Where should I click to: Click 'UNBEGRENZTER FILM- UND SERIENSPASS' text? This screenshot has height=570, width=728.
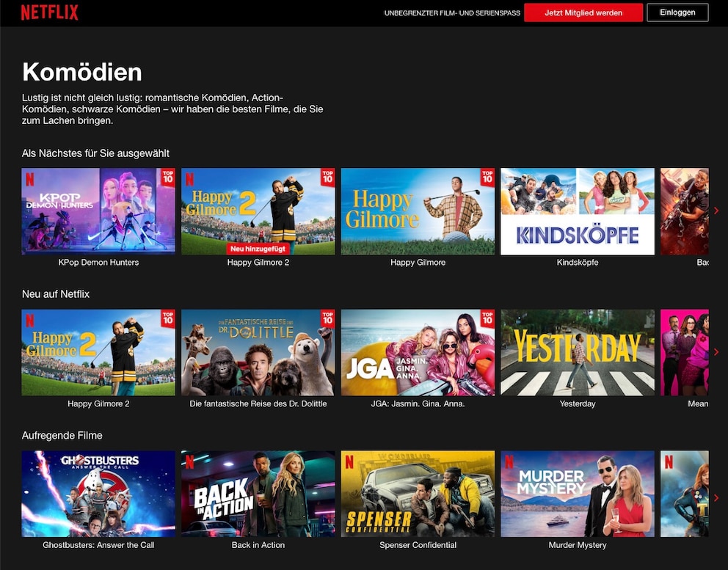(452, 13)
